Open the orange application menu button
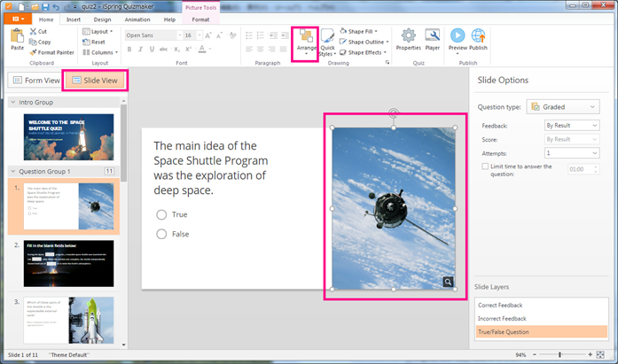 [16, 19]
